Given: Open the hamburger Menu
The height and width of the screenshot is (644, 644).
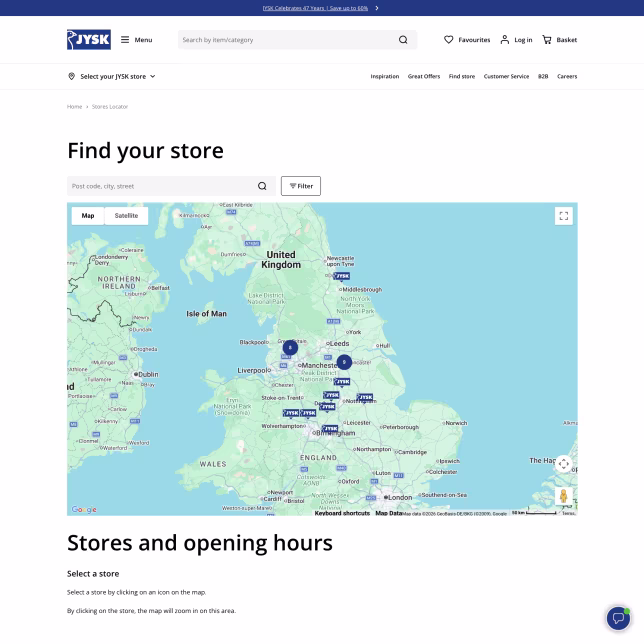Looking at the screenshot, I should [136, 40].
